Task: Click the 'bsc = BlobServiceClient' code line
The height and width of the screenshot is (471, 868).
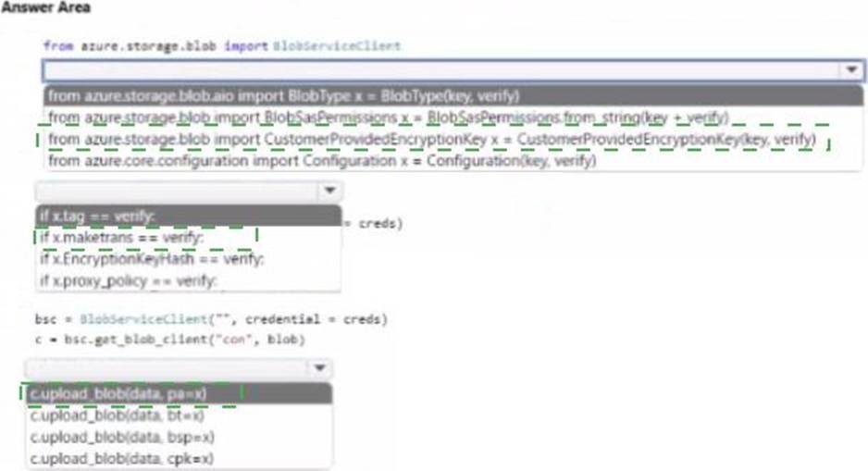Action: click(x=211, y=319)
